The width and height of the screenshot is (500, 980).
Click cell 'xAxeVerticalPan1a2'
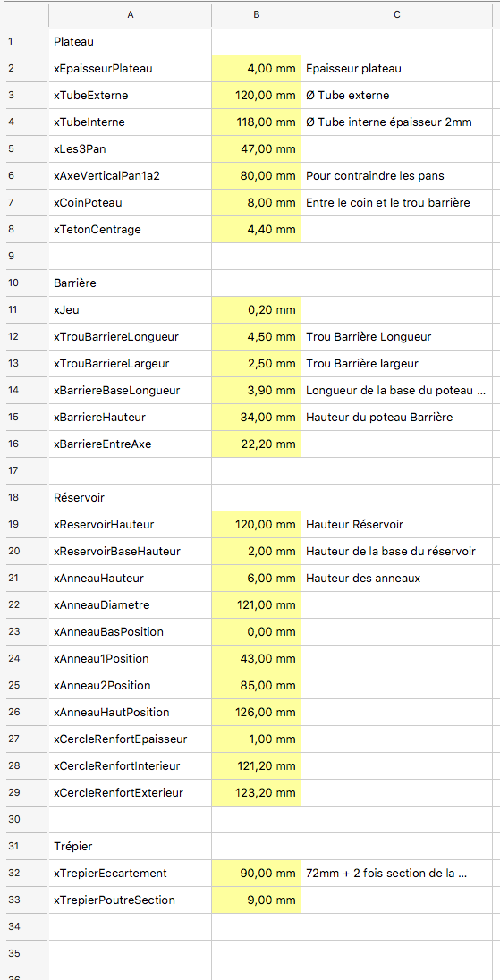pyautogui.click(x=130, y=175)
